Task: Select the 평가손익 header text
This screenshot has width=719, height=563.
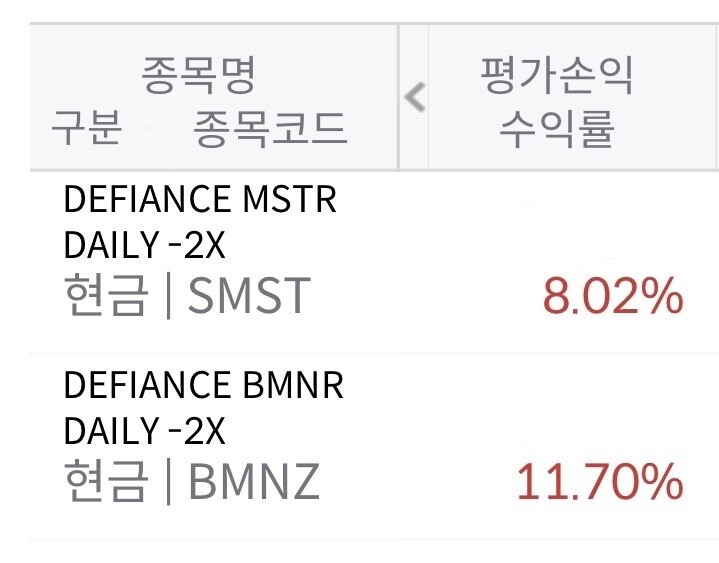Action: [557, 75]
